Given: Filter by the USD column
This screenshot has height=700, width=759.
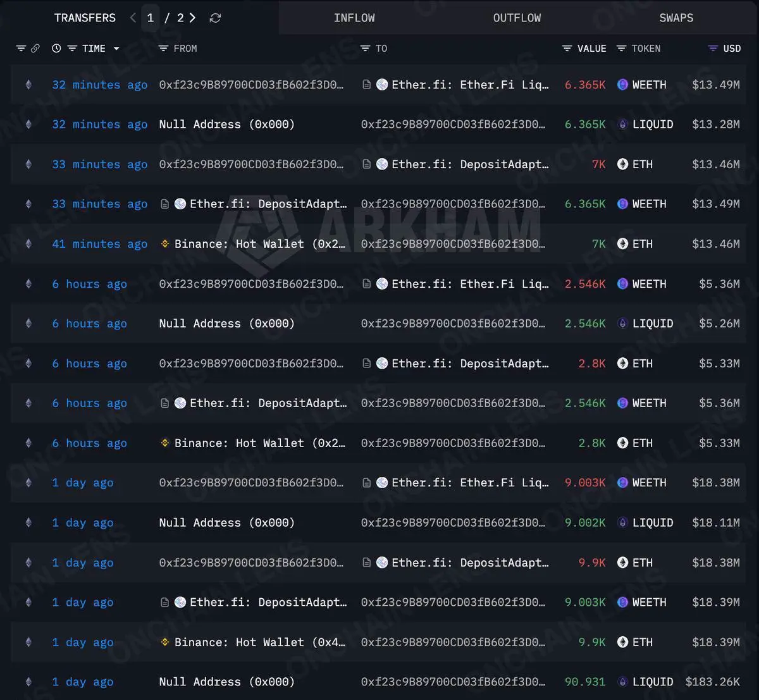Looking at the screenshot, I should coord(713,49).
